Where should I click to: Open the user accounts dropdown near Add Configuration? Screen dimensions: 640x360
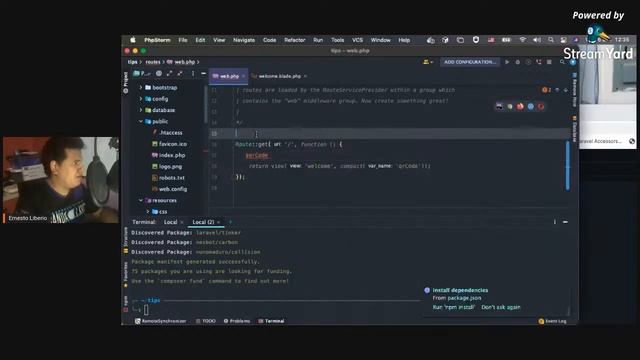click(x=428, y=62)
